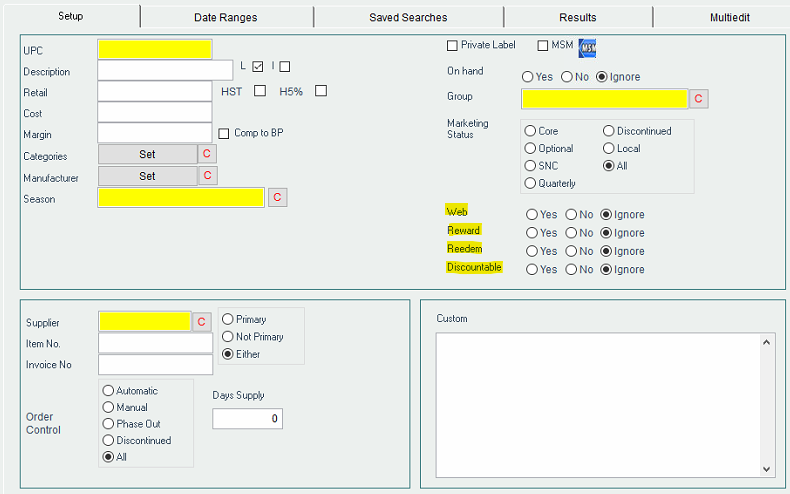The width and height of the screenshot is (790, 494).
Task: Switch to the Date Ranges tab
Action: pos(225,17)
